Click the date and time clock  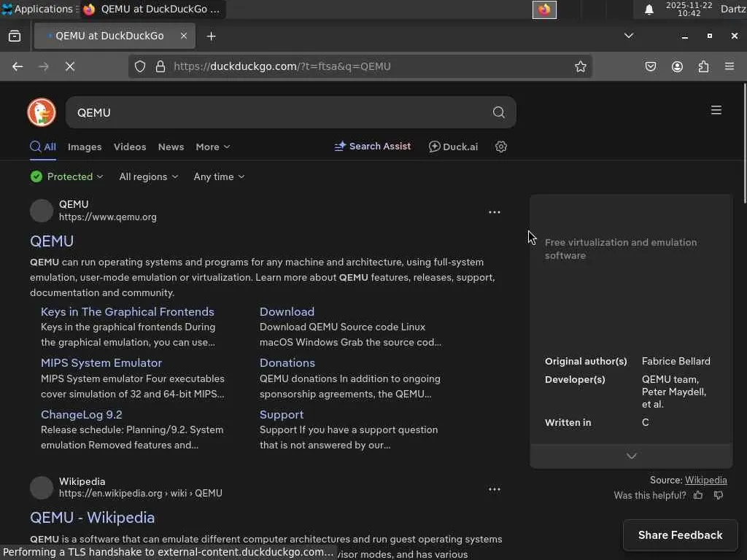coord(689,9)
